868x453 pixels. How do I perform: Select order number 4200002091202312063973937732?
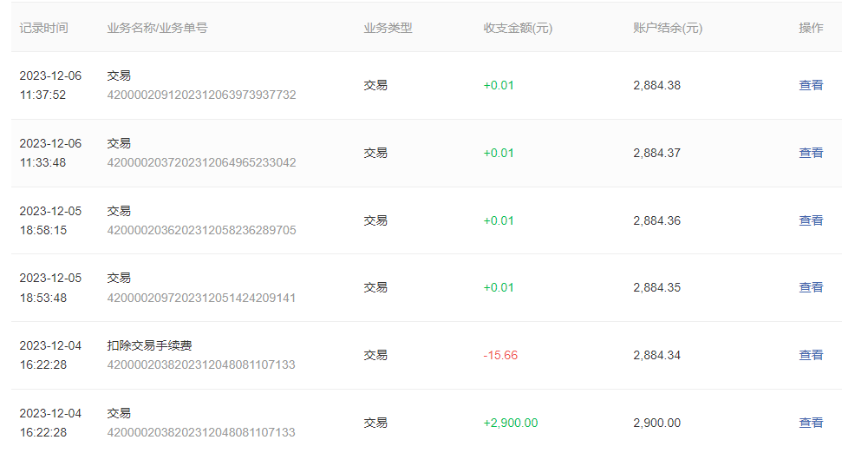[x=201, y=95]
